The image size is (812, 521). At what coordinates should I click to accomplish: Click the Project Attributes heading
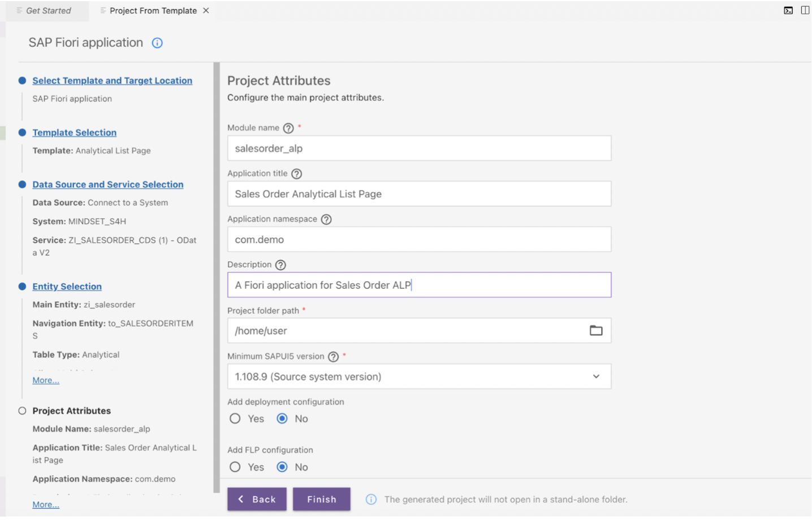pyautogui.click(x=279, y=81)
